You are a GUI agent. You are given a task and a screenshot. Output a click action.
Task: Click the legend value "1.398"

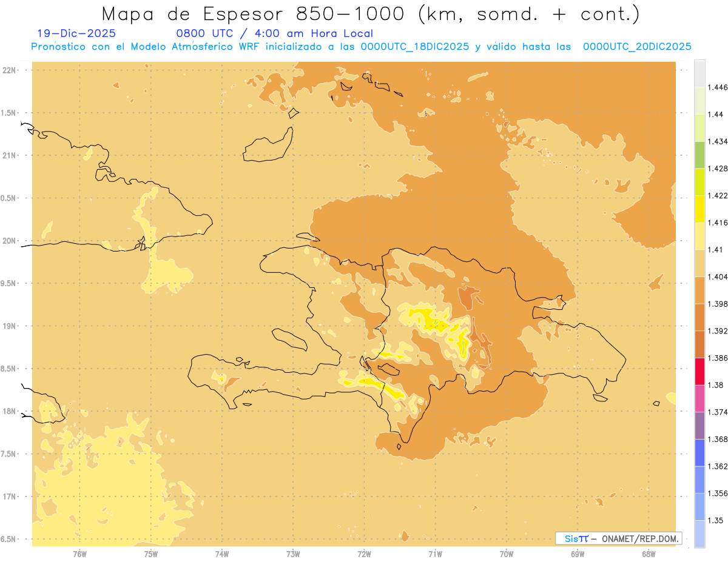(718, 304)
